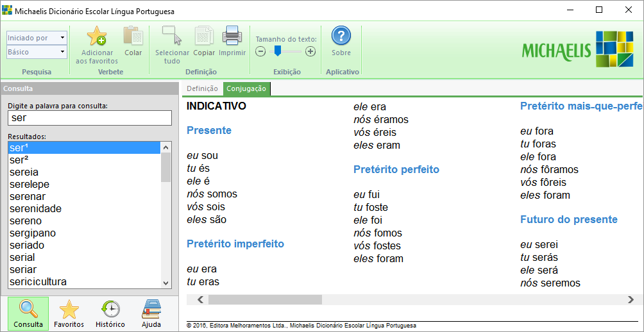Screen dimensions: 644x332
Task: Click the Imprimir printer icon
Action: tap(232, 36)
